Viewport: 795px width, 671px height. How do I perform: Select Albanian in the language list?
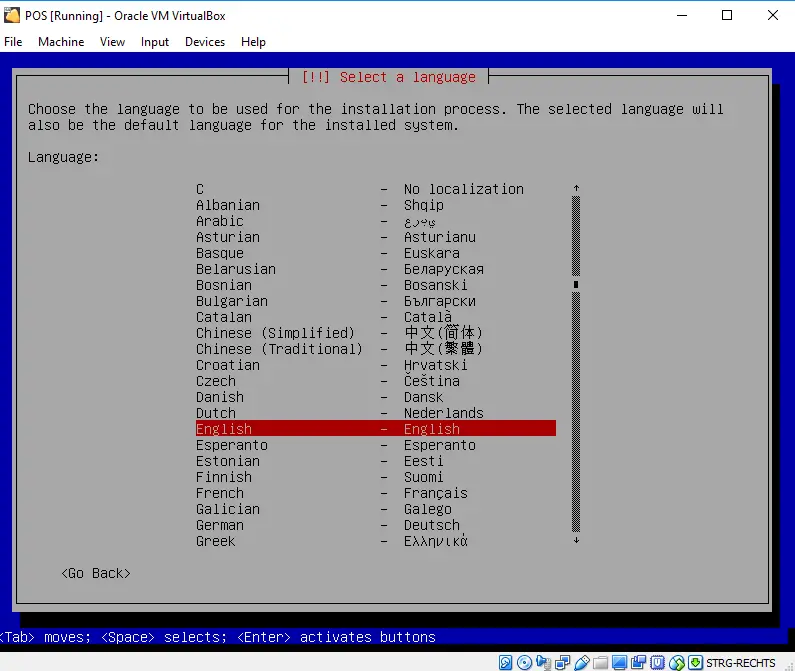coord(376,205)
